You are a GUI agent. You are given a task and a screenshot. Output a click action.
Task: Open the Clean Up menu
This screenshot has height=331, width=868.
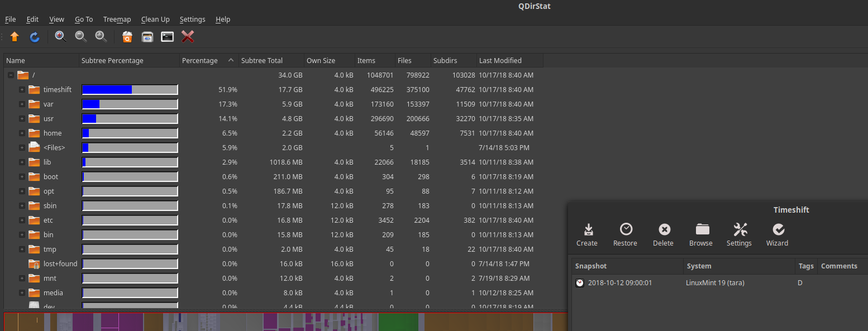[x=155, y=19]
